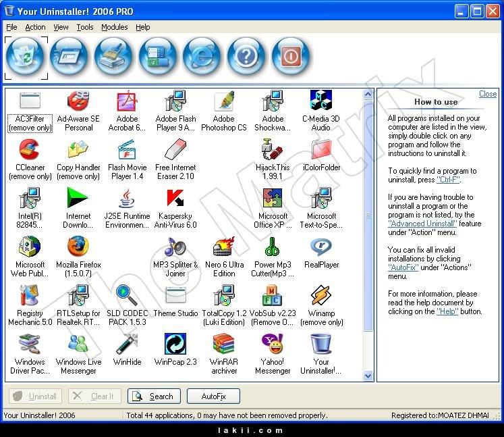The width and height of the screenshot is (504, 437).
Task: Open the Action menu
Action: pos(35,27)
